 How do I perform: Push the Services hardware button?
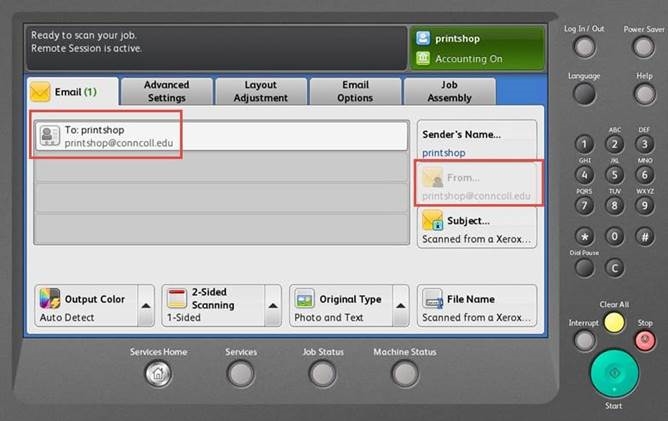[x=241, y=374]
